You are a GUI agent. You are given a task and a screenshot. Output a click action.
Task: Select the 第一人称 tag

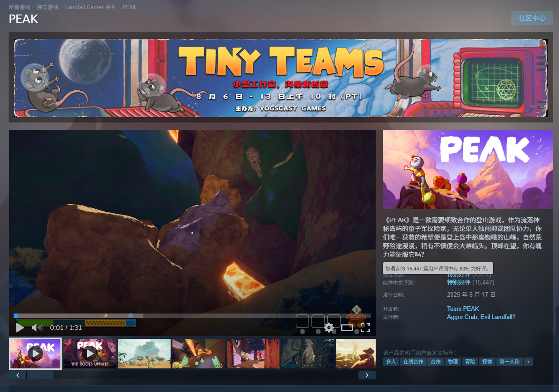pyautogui.click(x=510, y=362)
